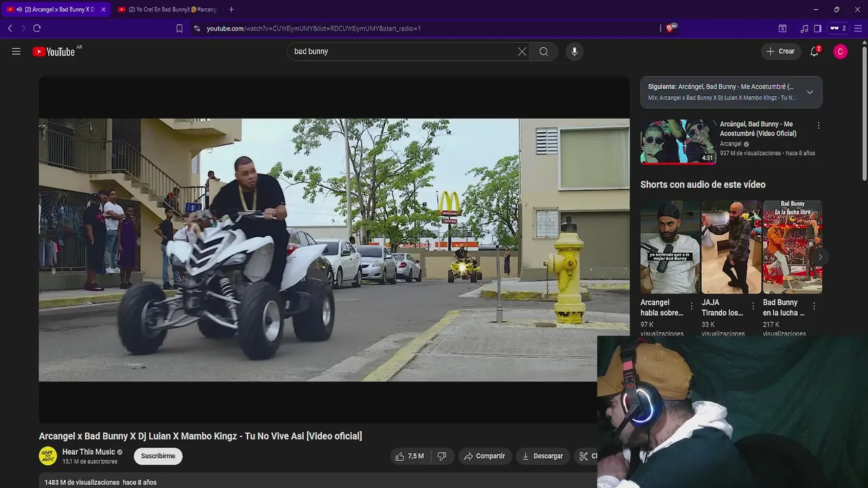Click the youtube.com URL in address bar
868x488 pixels.
(x=313, y=28)
